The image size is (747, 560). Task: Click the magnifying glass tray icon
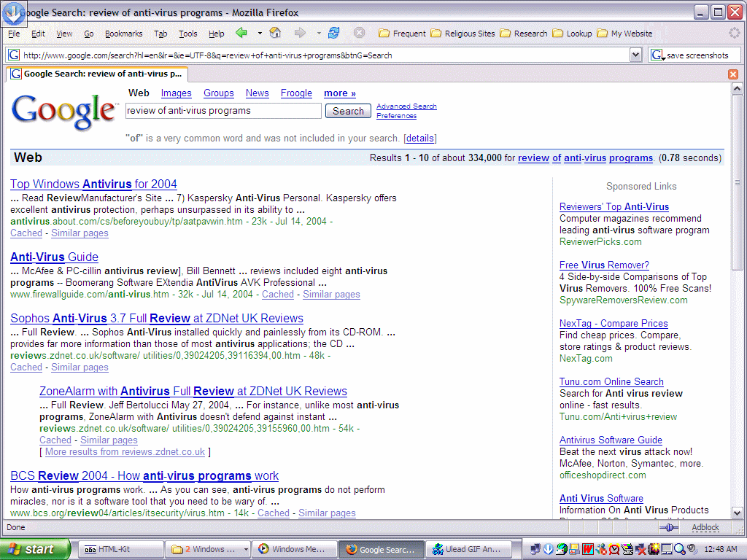click(x=680, y=549)
